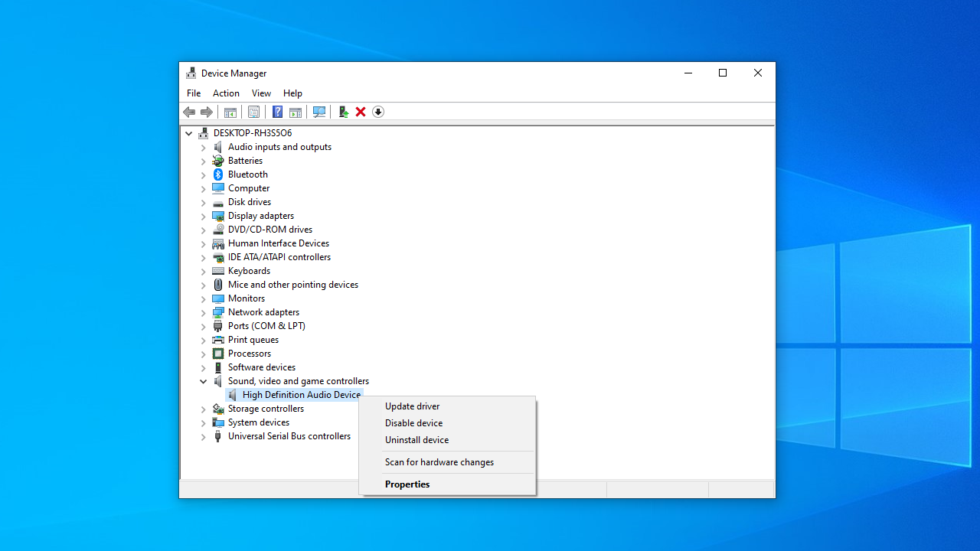Click the blue Help question mark icon
This screenshot has width=980, height=551.
point(277,112)
